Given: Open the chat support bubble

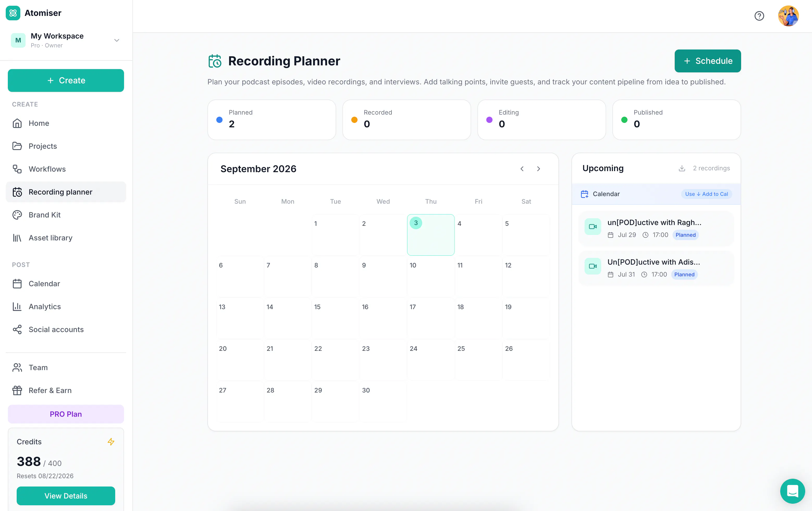Looking at the screenshot, I should point(792,491).
